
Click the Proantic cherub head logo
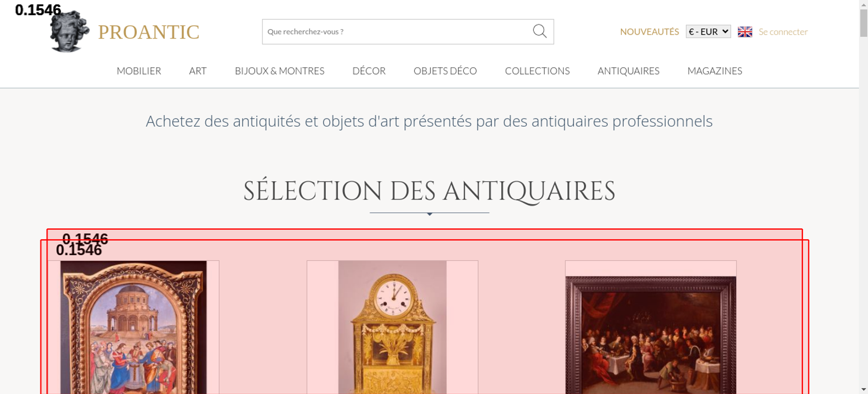[69, 31]
